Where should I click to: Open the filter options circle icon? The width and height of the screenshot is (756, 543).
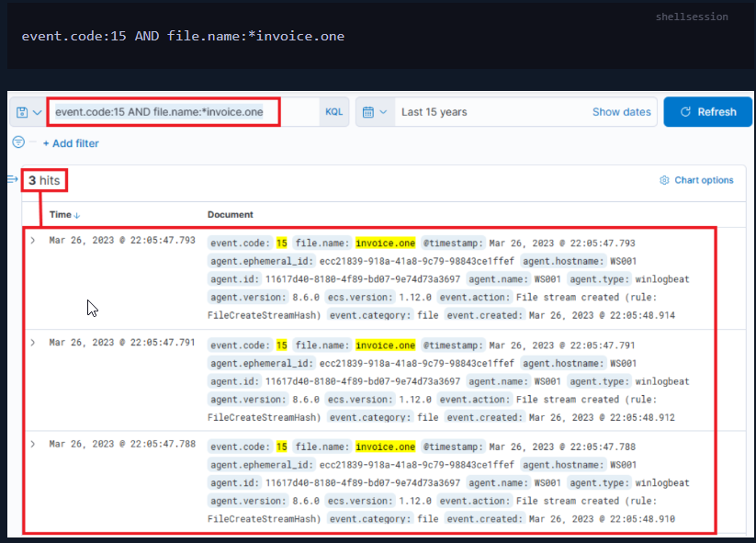(x=18, y=141)
